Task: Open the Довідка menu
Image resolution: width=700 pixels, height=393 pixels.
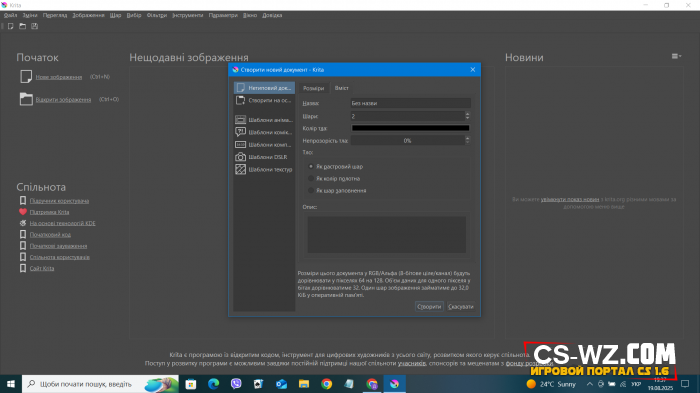Action: pyautogui.click(x=272, y=15)
